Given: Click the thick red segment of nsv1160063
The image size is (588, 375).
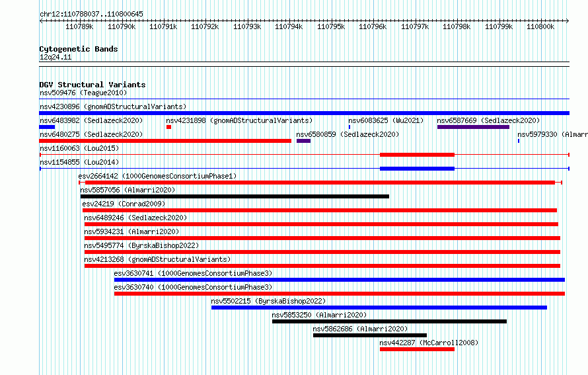Looking at the screenshot, I should (x=417, y=155).
